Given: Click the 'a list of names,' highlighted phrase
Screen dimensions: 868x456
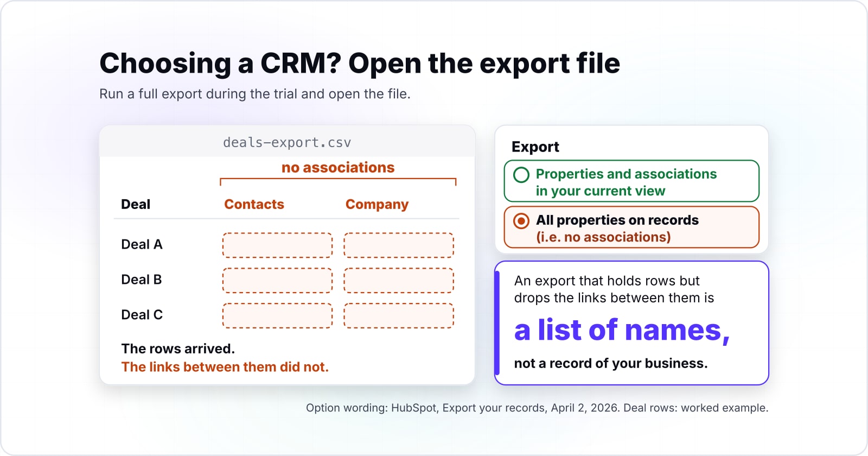Looking at the screenshot, I should 622,330.
